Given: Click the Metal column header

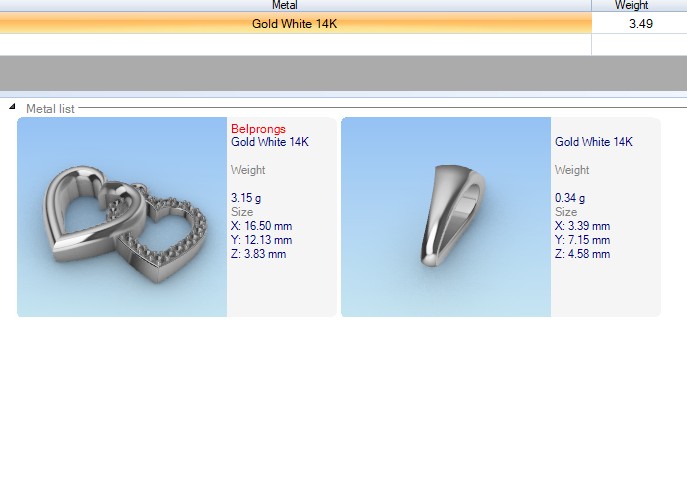Looking at the screenshot, I should tap(284, 6).
